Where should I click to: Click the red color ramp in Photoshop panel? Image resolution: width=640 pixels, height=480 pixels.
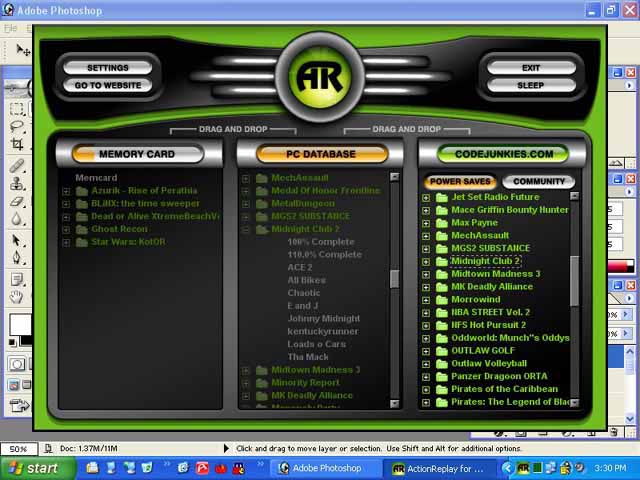pyautogui.click(x=620, y=266)
